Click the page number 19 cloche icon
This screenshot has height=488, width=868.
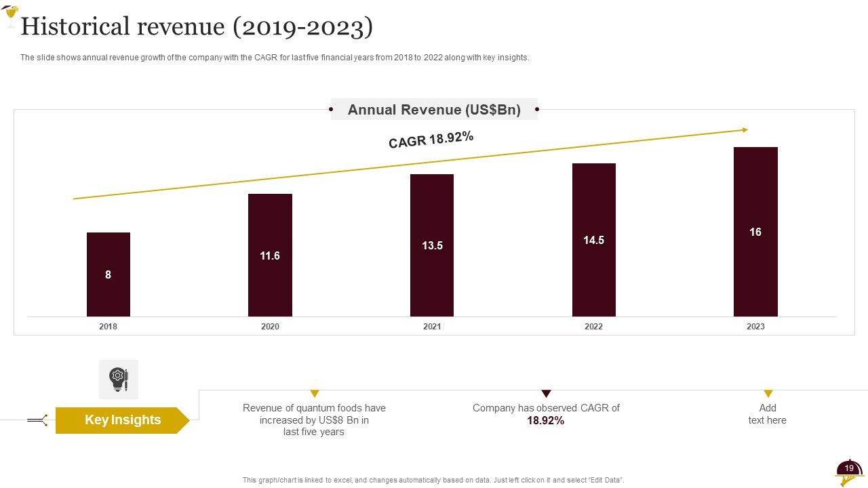tap(849, 472)
